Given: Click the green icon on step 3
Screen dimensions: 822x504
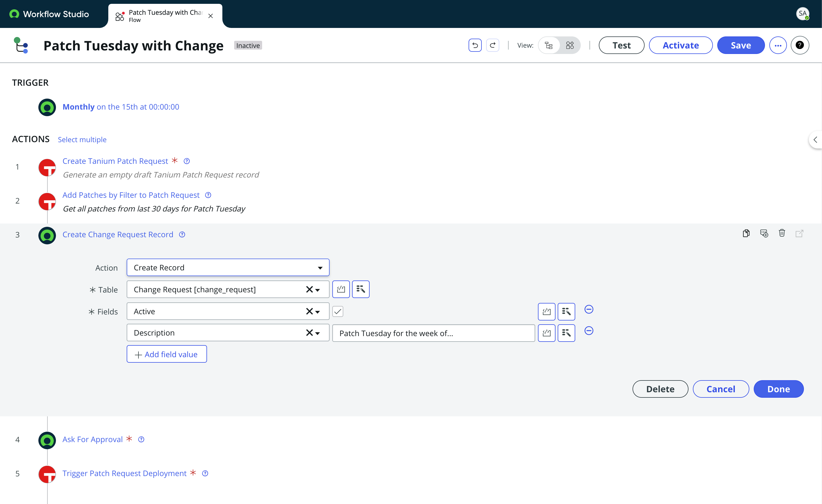Looking at the screenshot, I should (x=47, y=235).
